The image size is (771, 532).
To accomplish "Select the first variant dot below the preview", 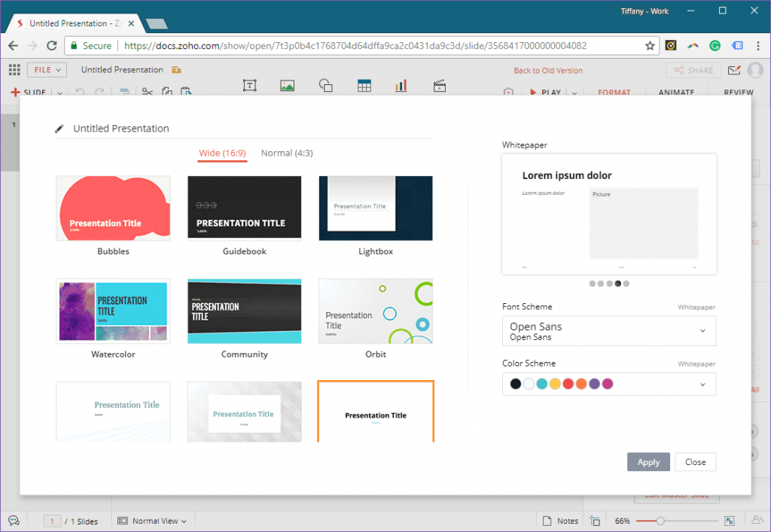I will 591,284.
